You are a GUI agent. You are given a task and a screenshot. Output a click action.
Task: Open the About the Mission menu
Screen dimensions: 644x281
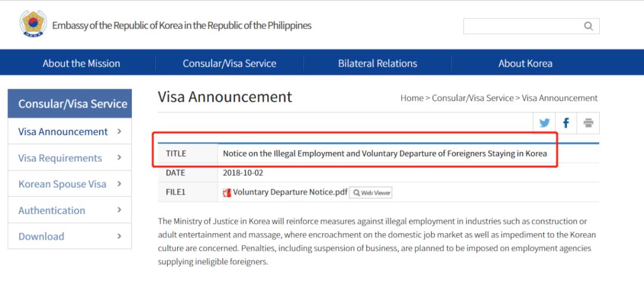pos(81,63)
